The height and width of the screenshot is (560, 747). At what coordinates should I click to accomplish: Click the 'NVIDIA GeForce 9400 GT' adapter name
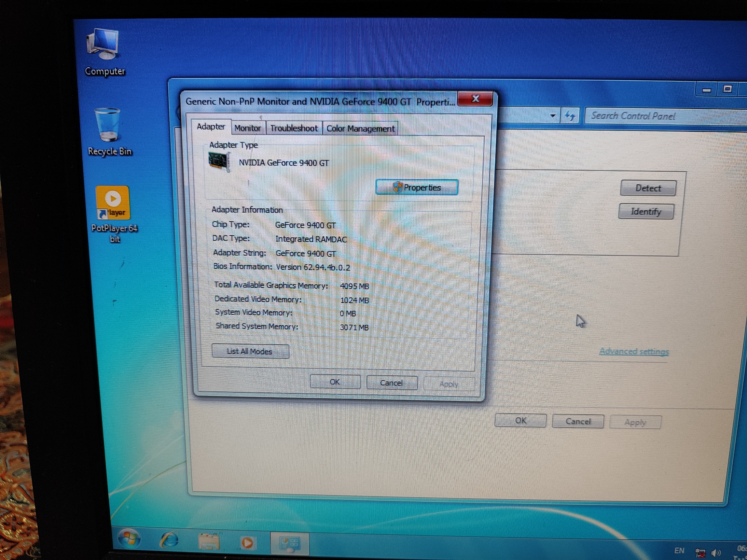284,163
